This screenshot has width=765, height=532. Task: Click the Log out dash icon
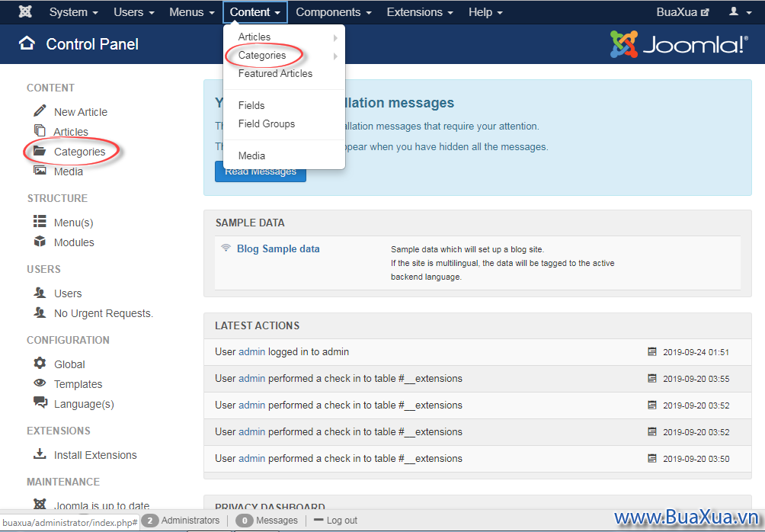point(318,521)
